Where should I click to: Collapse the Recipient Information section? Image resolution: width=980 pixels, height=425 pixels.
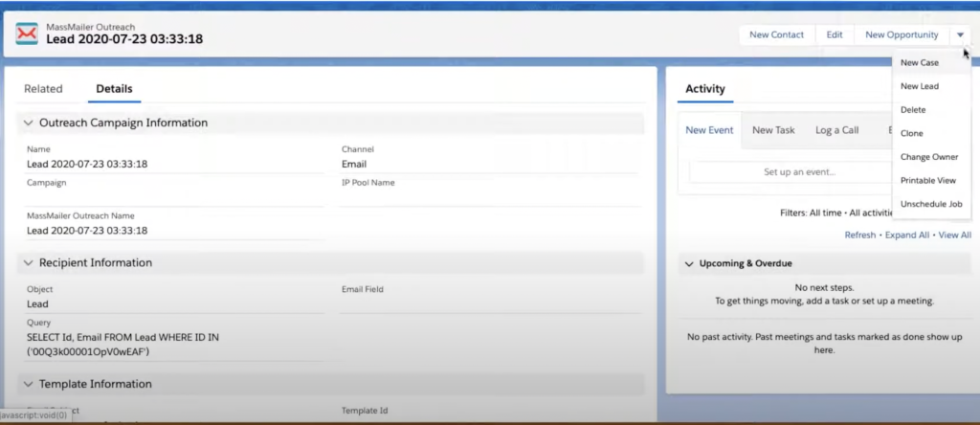(28, 263)
